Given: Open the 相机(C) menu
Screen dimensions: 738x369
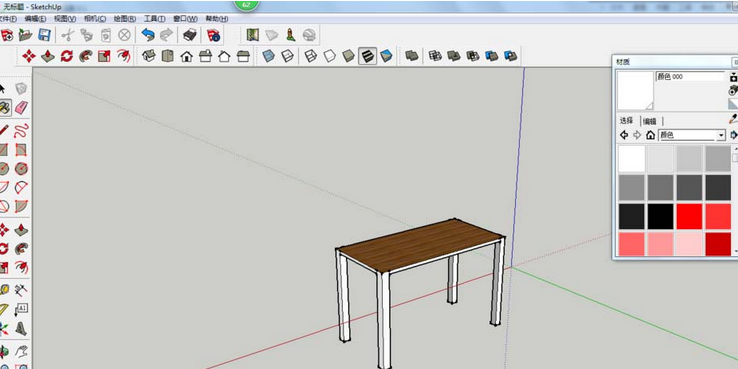Looking at the screenshot, I should point(95,19).
